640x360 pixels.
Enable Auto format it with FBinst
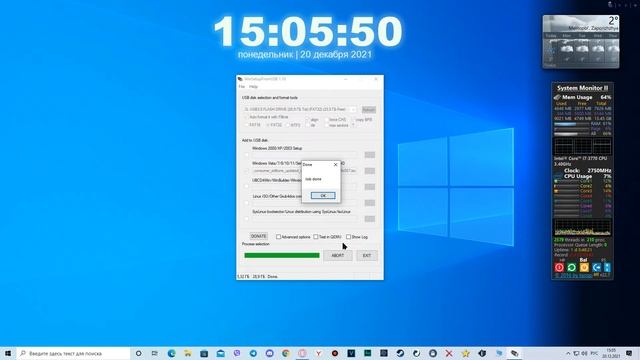coord(246,117)
